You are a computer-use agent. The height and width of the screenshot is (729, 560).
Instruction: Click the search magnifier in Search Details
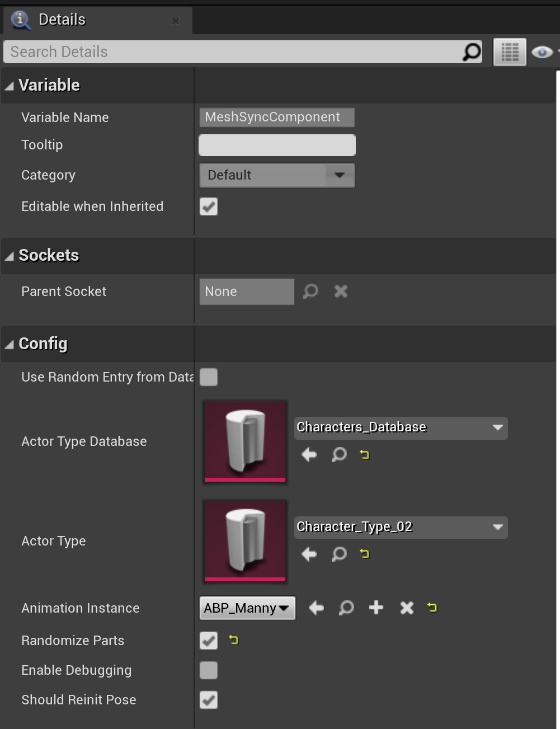(x=471, y=52)
